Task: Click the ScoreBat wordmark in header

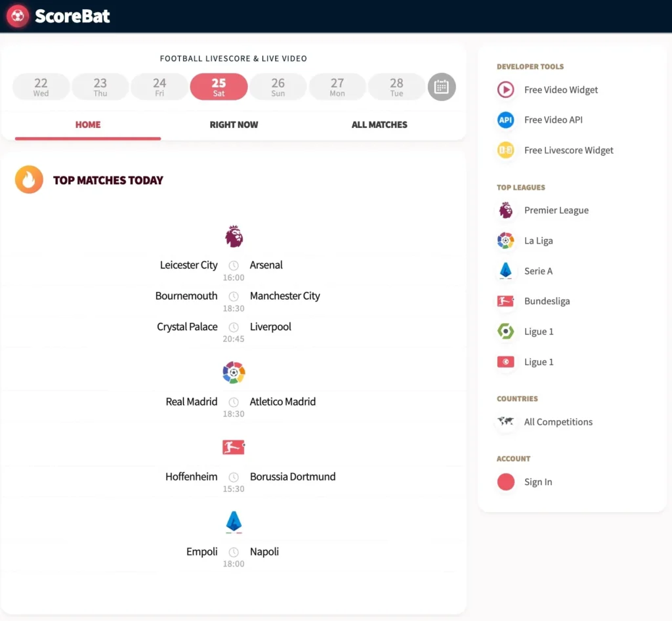Action: (72, 16)
